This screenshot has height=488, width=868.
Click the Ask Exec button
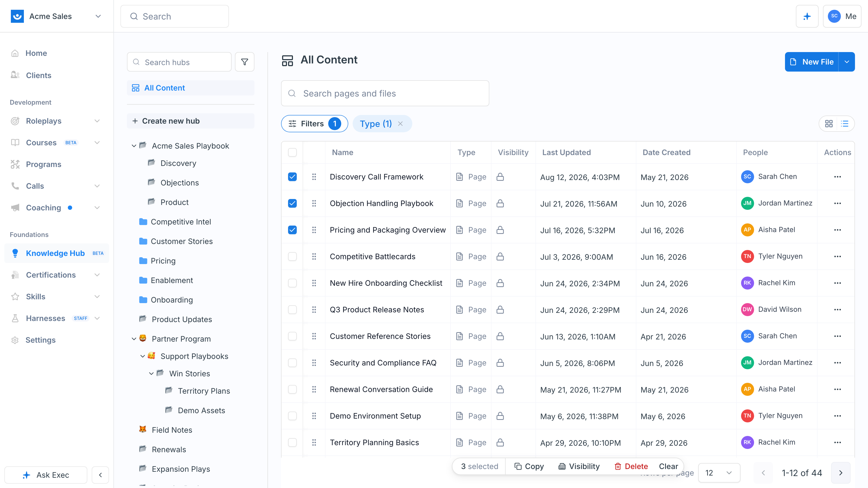[46, 475]
